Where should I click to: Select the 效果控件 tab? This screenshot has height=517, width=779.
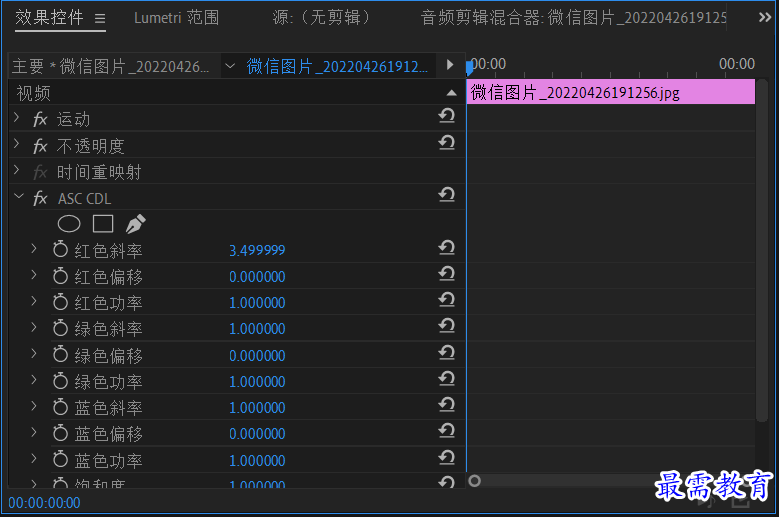tap(49, 18)
